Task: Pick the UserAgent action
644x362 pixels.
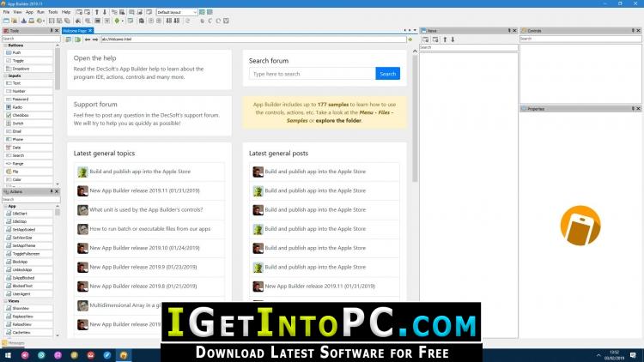Action: pos(28,294)
